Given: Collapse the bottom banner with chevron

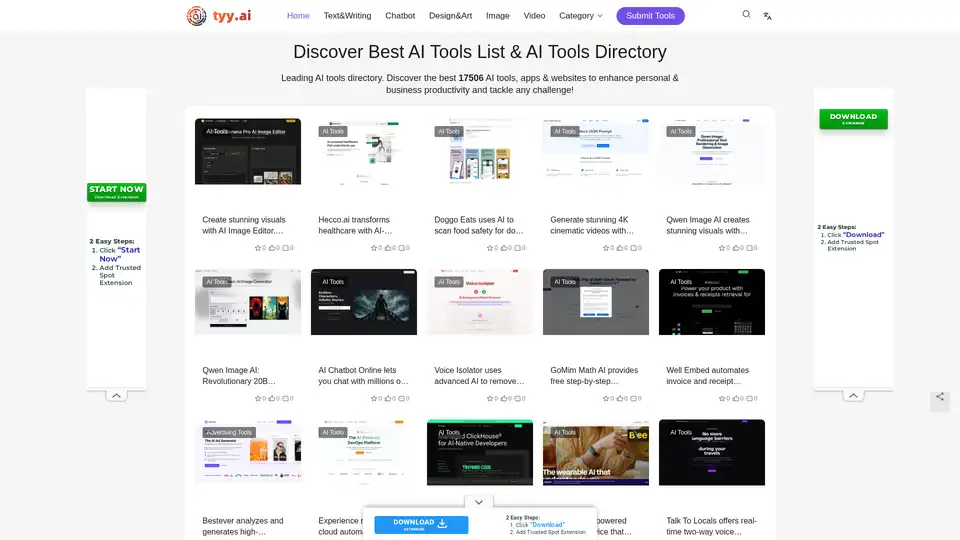Looking at the screenshot, I should pyautogui.click(x=479, y=502).
